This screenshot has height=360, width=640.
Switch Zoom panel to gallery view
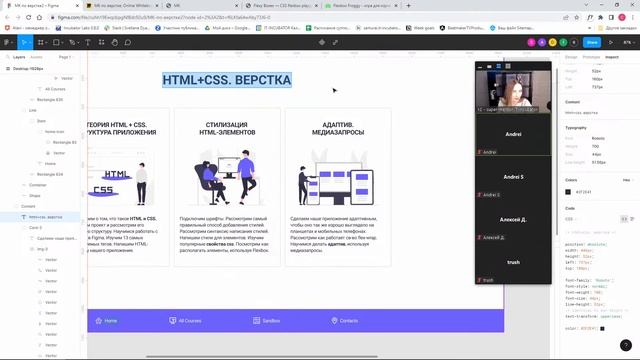508,66
